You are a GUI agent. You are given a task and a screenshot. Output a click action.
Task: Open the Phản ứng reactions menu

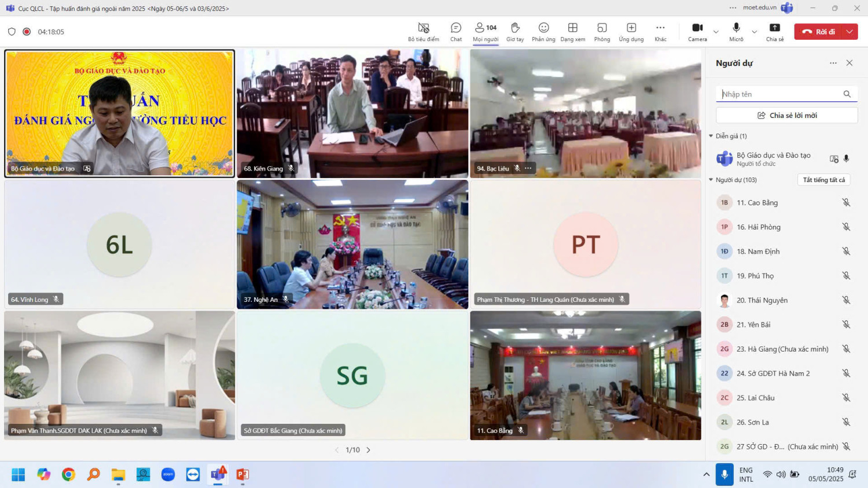click(543, 32)
